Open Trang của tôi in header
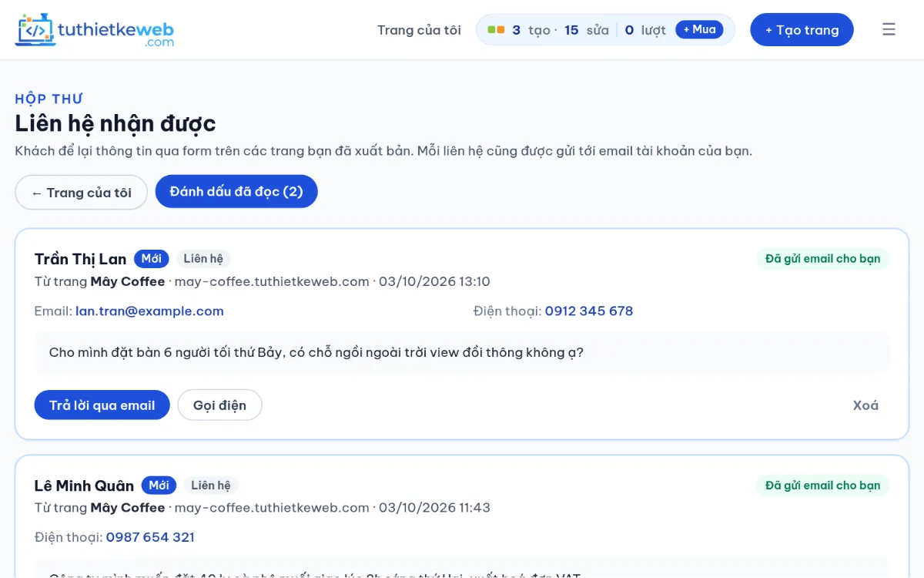The height and width of the screenshot is (578, 924). pyautogui.click(x=419, y=30)
